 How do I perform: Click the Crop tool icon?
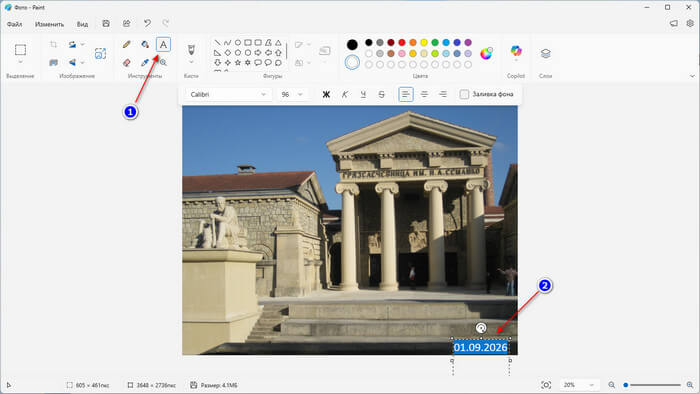point(54,44)
